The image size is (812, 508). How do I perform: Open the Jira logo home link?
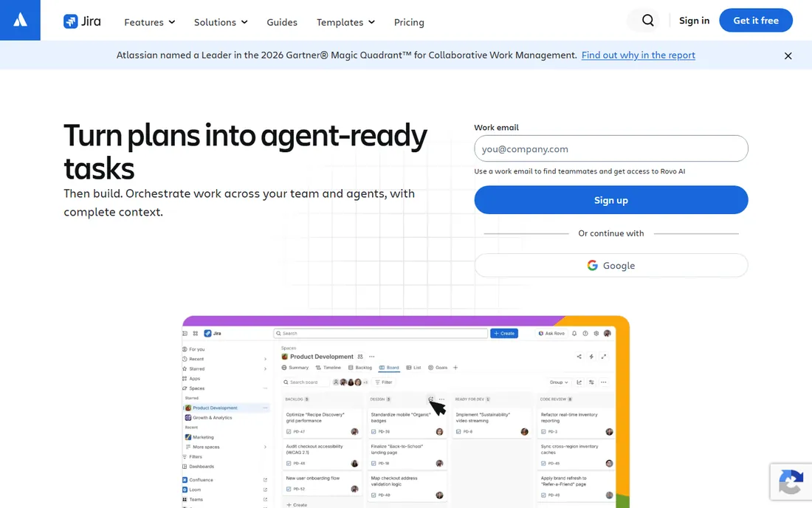(82, 21)
